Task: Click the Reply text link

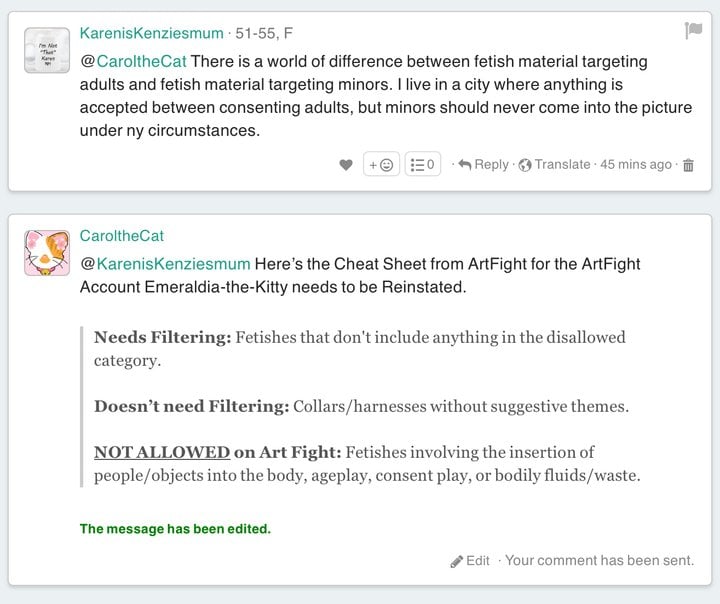Action: 491,164
